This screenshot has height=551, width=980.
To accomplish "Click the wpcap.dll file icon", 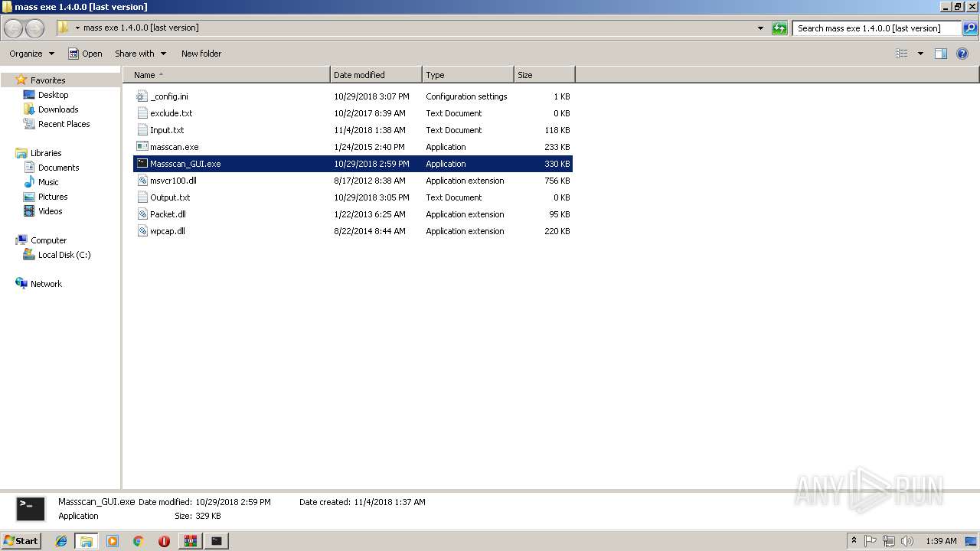I will click(142, 231).
